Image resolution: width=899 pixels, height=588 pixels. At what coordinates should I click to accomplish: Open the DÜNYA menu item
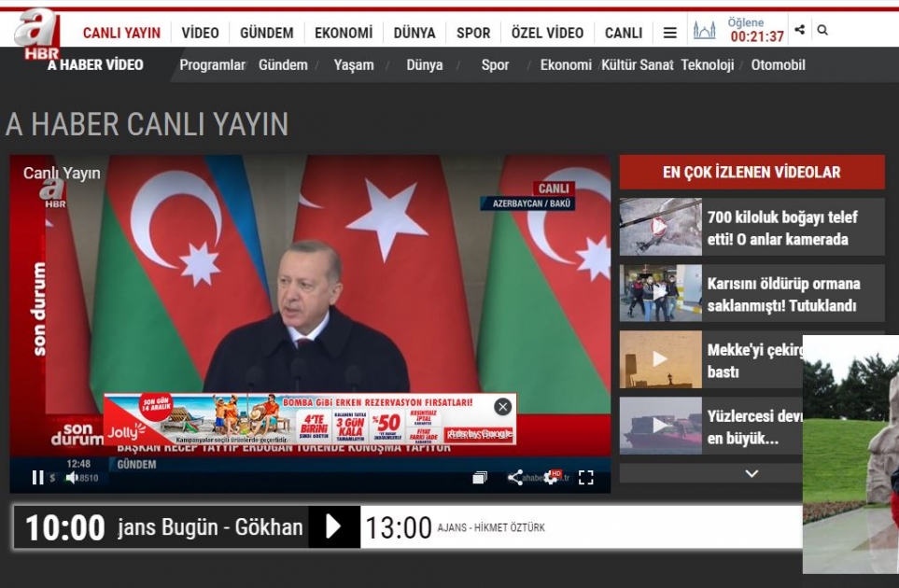[x=414, y=33]
